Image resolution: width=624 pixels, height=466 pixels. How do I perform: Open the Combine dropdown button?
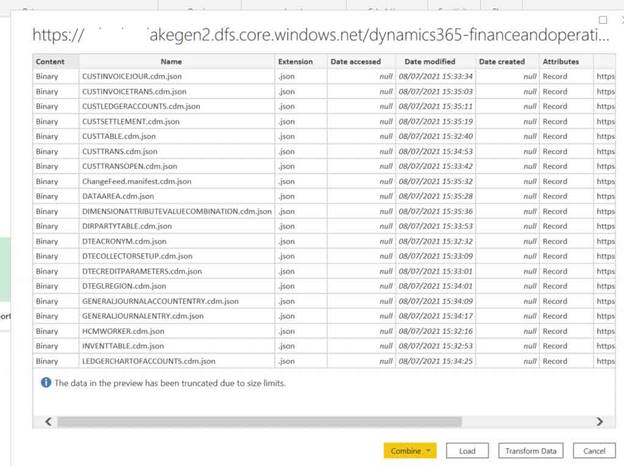pos(410,451)
